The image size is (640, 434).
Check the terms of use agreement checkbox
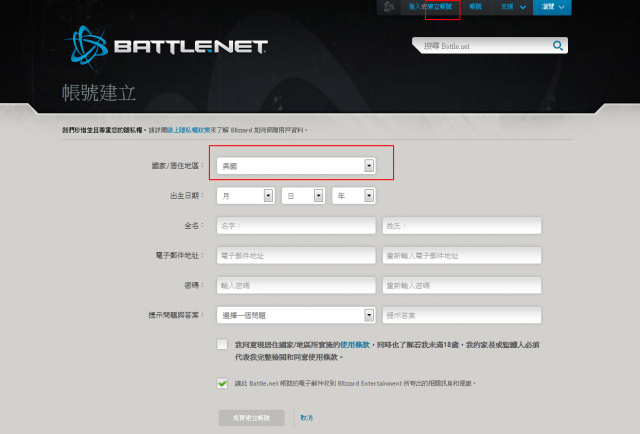coord(222,344)
